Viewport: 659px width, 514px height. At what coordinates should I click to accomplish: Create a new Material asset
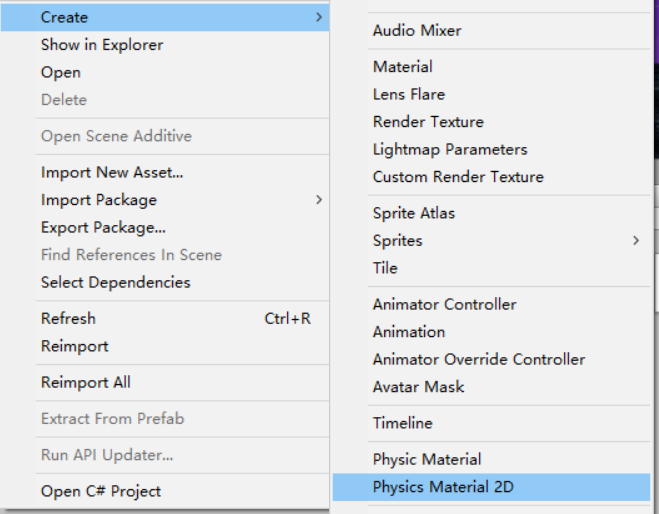[403, 67]
